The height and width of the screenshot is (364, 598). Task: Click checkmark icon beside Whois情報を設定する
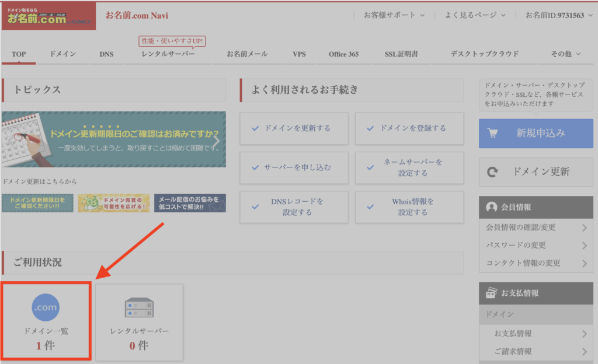click(x=370, y=206)
